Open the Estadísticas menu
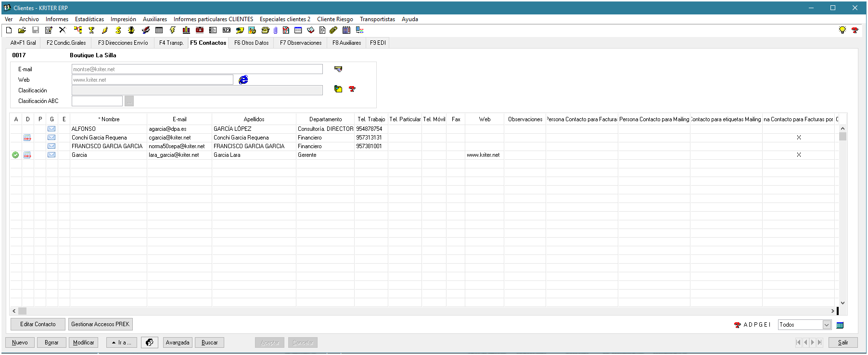 pyautogui.click(x=89, y=19)
